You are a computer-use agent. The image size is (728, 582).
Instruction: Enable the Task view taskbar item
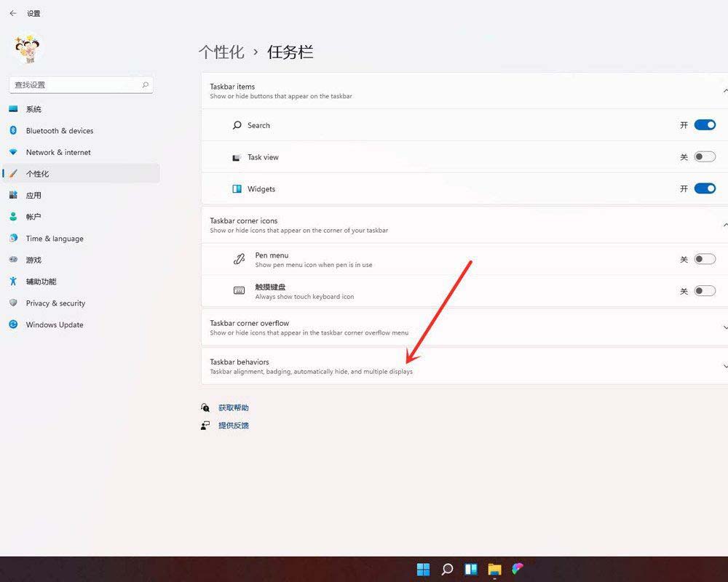[704, 156]
